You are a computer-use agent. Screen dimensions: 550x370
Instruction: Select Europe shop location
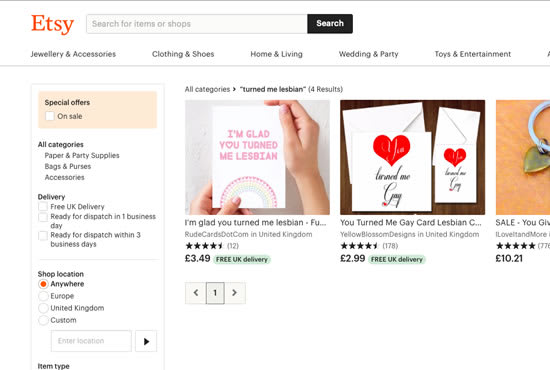[x=43, y=296]
